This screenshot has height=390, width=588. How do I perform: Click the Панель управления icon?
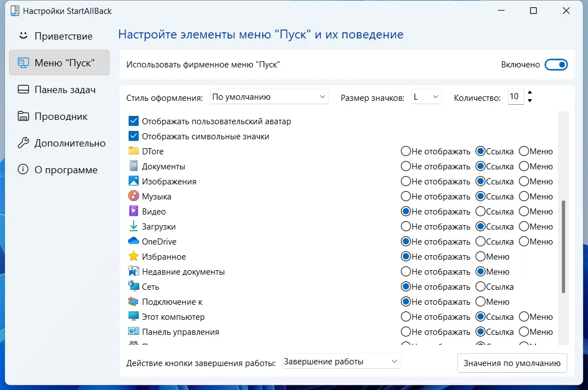[x=134, y=331]
